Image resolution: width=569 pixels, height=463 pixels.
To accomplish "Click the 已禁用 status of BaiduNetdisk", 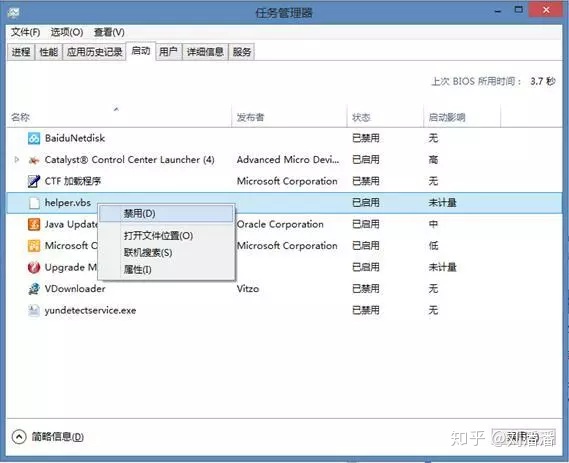I will [x=366, y=138].
